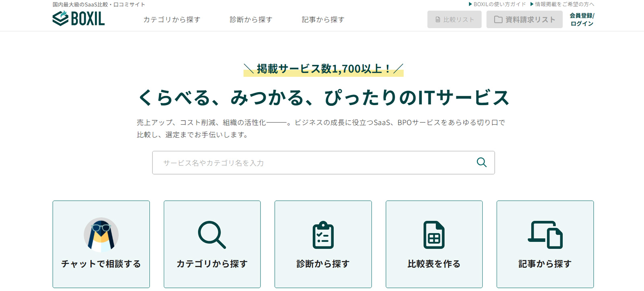Click the BOXIL logo
The width and height of the screenshot is (644, 291).
78,19
